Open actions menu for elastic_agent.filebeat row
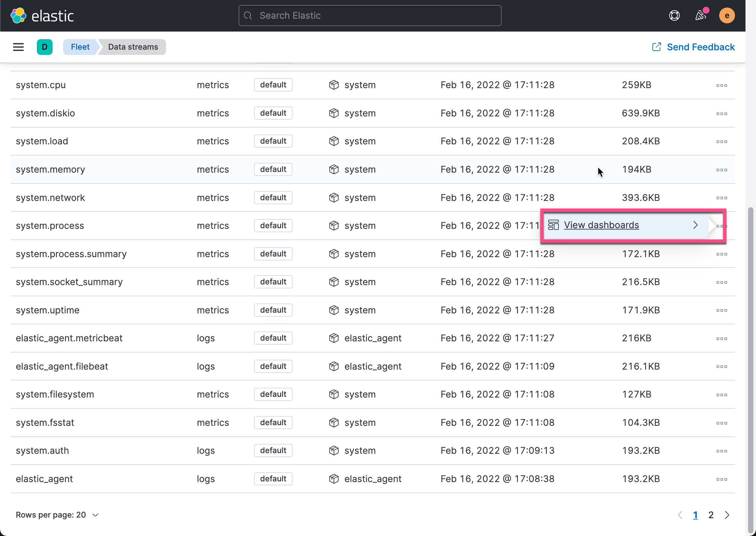756x536 pixels. pos(721,366)
